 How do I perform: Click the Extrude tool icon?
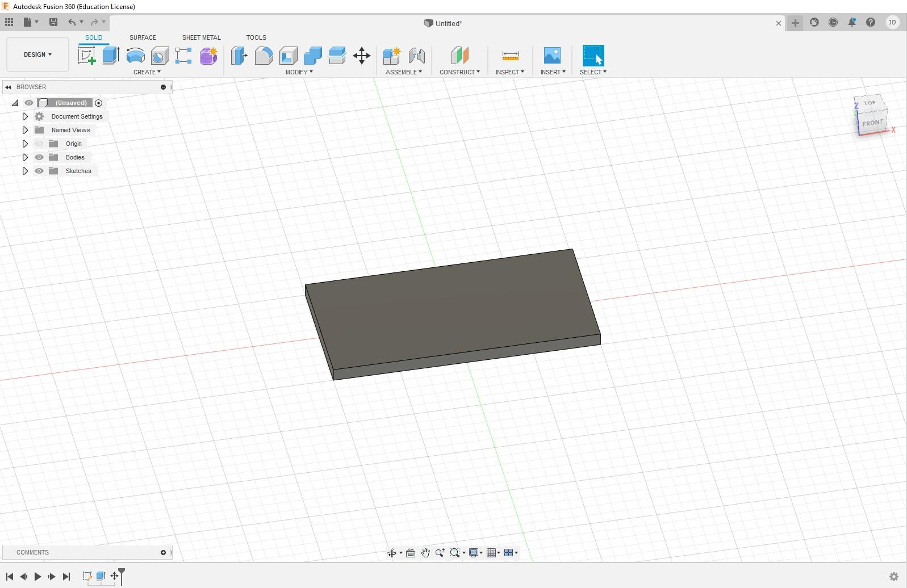[111, 56]
